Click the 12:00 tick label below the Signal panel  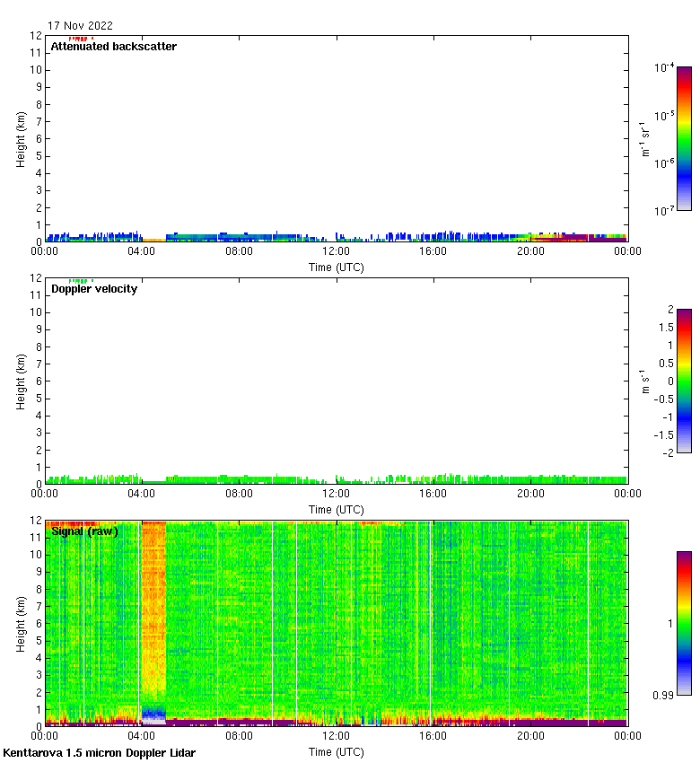click(337, 734)
